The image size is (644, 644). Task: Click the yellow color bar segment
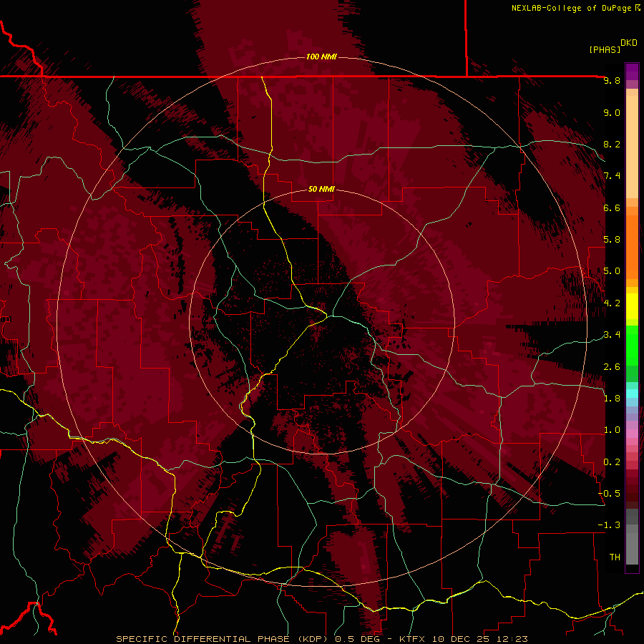pos(632,306)
